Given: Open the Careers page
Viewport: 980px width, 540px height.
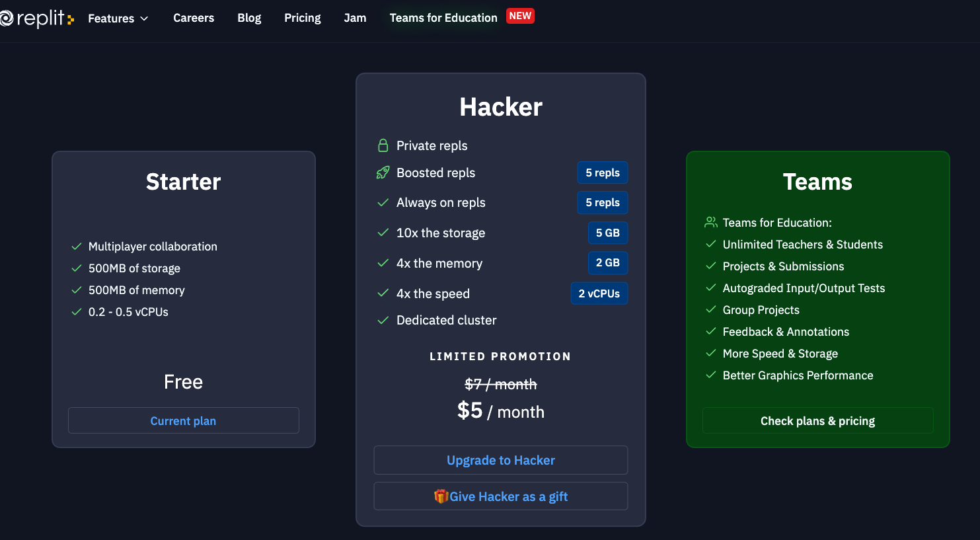Looking at the screenshot, I should click(x=194, y=18).
